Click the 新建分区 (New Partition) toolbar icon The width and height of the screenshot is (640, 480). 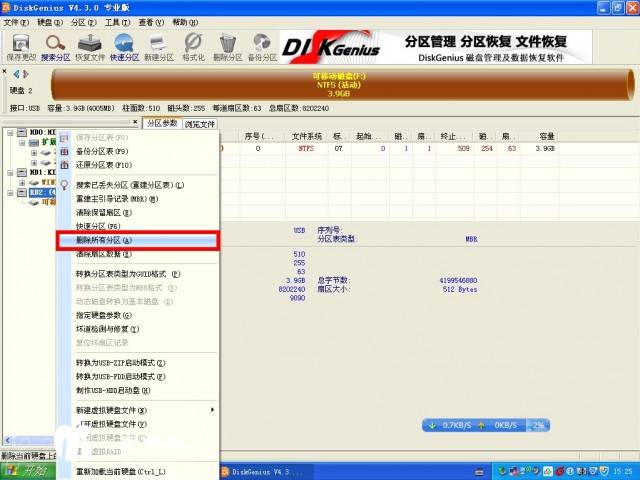coord(160,47)
